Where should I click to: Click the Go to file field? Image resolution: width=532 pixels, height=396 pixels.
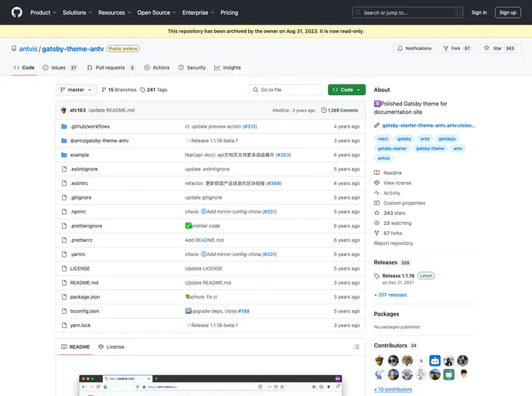tap(285, 90)
